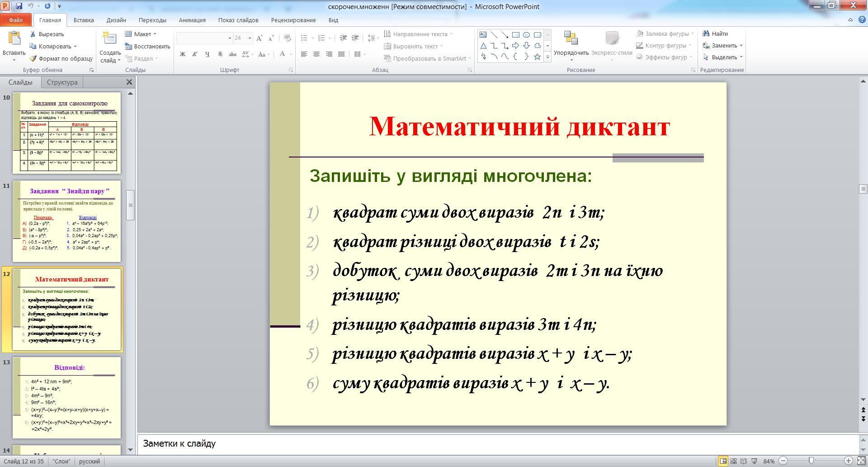The width and height of the screenshot is (868, 467).
Task: Select slide 10 thumbnail Завдання для самоконтролю
Action: click(67, 133)
